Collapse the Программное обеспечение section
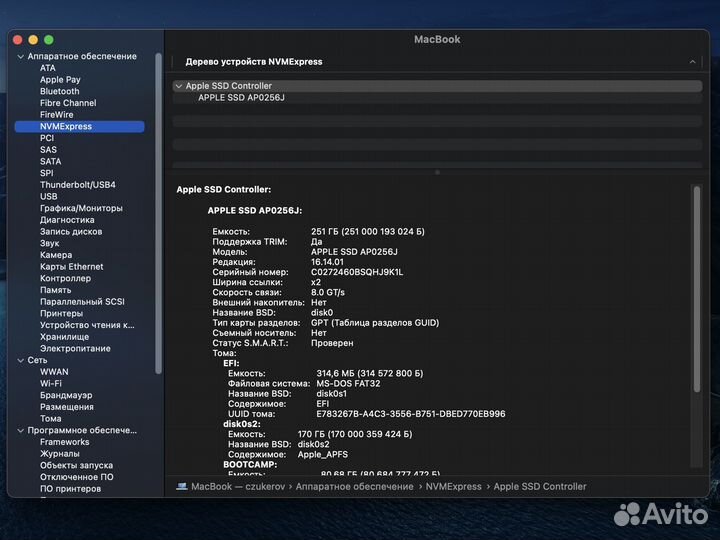720x540 pixels. coord(20,430)
